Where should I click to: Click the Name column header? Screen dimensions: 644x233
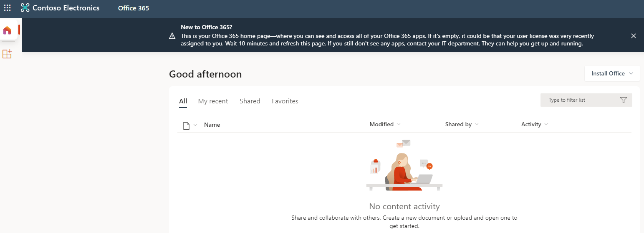point(212,125)
